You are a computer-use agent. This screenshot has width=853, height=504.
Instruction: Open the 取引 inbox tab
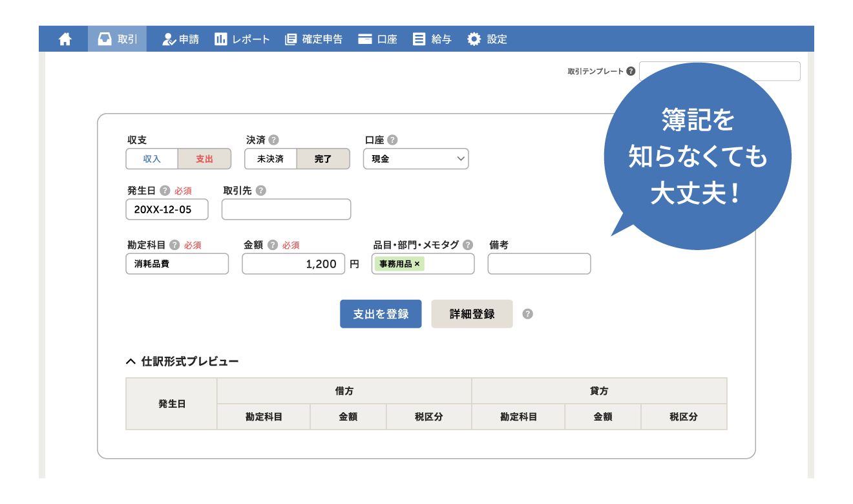pyautogui.click(x=118, y=39)
